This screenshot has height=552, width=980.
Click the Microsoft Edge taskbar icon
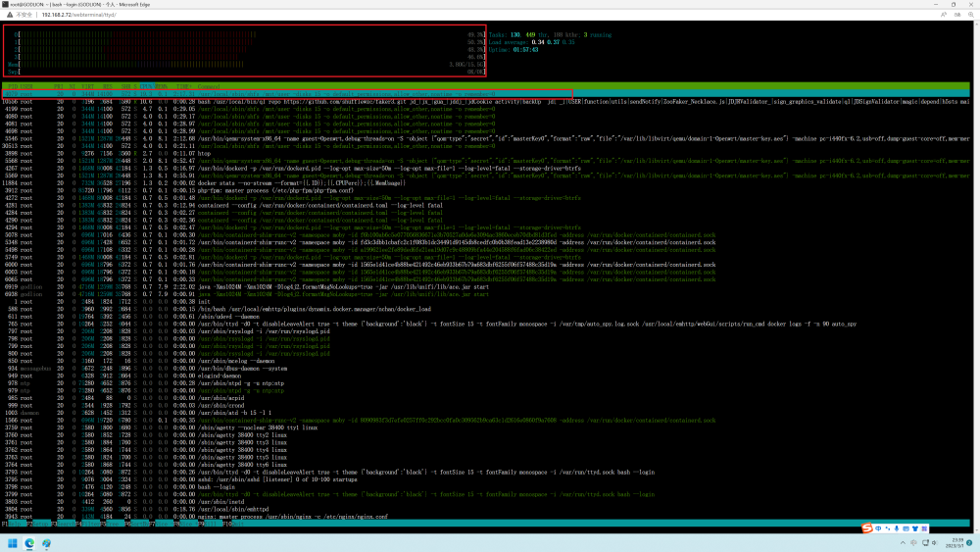tap(29, 542)
